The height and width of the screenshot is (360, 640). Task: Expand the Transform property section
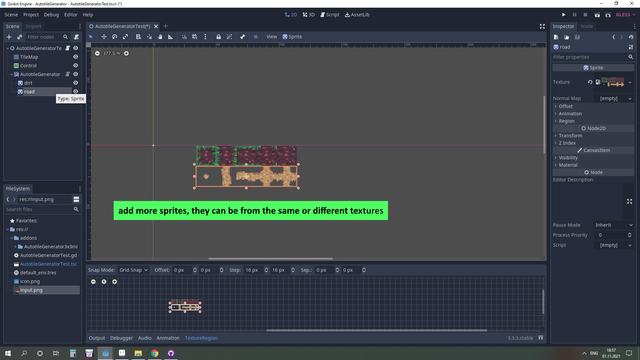(x=570, y=136)
